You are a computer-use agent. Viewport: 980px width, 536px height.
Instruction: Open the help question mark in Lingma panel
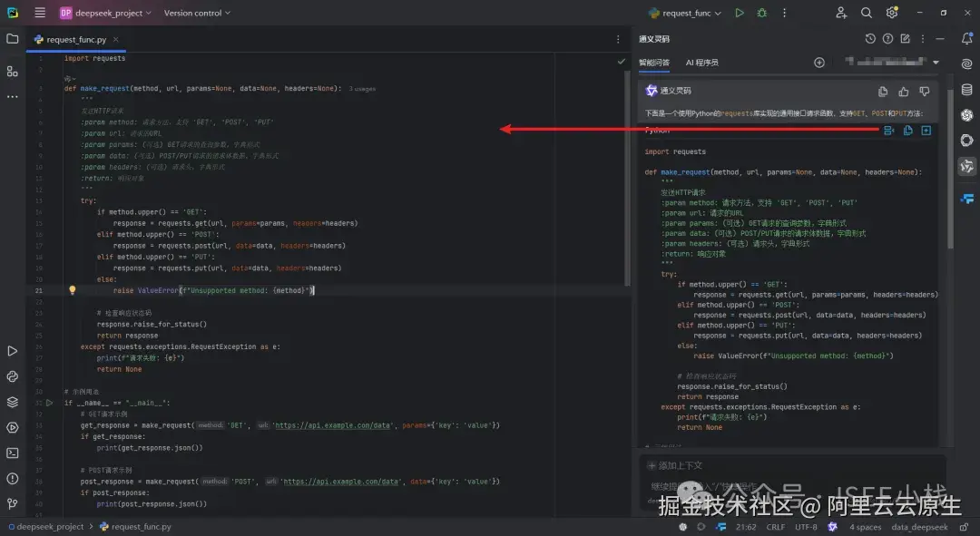(x=887, y=39)
